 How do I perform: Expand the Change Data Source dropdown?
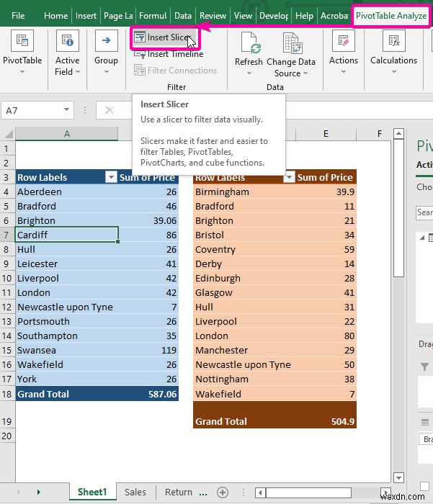305,73
